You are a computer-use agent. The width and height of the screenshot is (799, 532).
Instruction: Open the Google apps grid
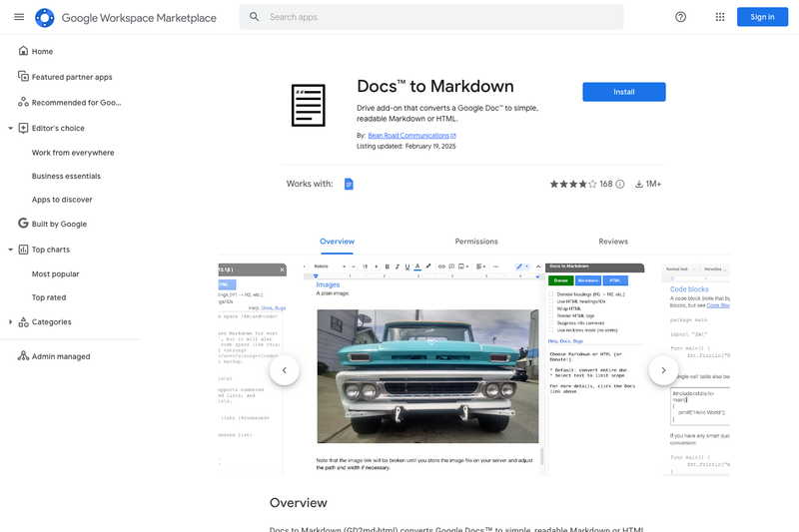click(719, 17)
